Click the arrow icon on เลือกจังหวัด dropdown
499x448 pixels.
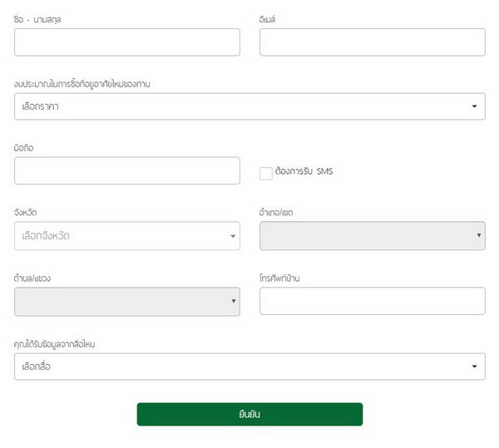(x=233, y=236)
